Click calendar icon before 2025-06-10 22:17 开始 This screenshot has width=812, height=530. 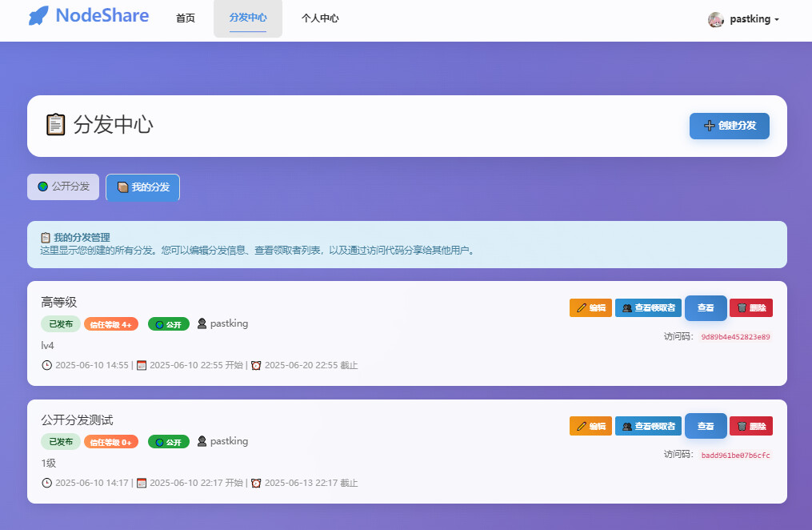[x=142, y=483]
